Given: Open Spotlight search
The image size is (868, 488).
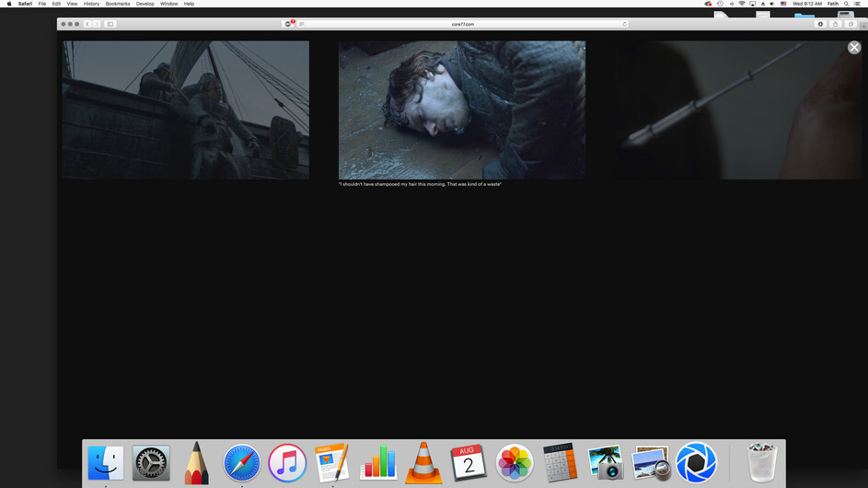Looking at the screenshot, I should (x=847, y=4).
